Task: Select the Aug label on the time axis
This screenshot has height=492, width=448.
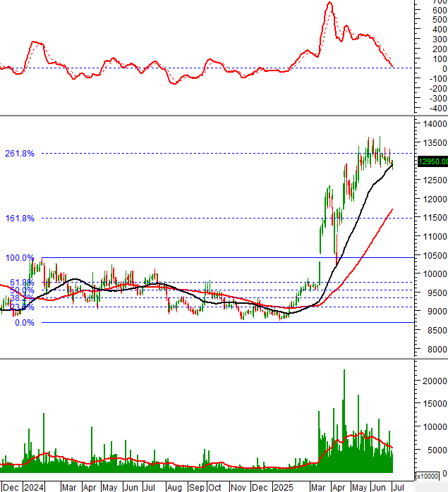Action: point(174,487)
